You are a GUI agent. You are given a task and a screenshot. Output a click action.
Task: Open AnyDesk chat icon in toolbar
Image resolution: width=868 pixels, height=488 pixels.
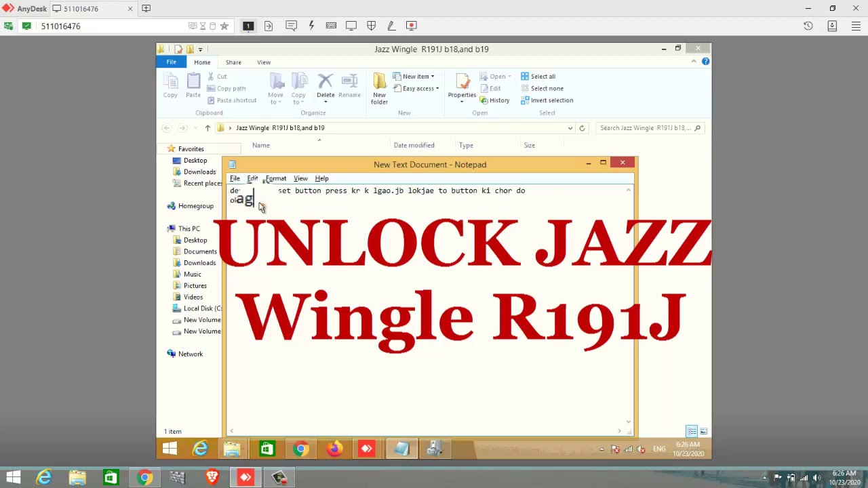click(x=291, y=26)
